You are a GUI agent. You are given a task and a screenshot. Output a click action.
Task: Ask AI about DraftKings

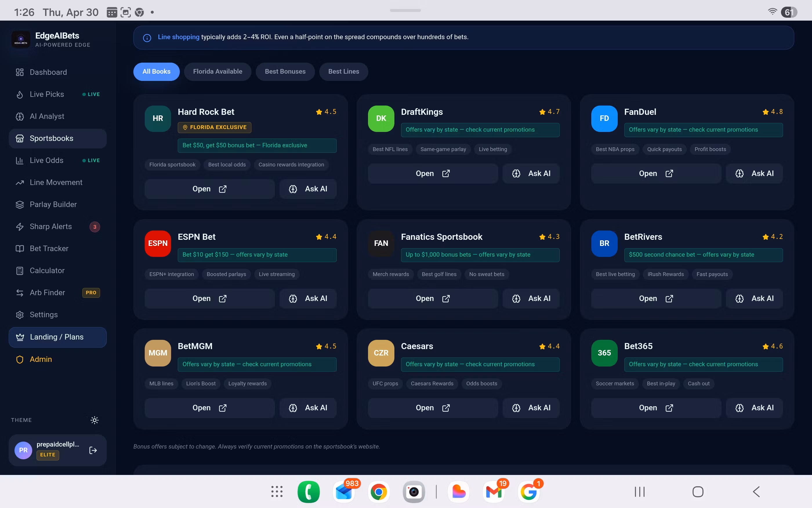click(x=531, y=173)
